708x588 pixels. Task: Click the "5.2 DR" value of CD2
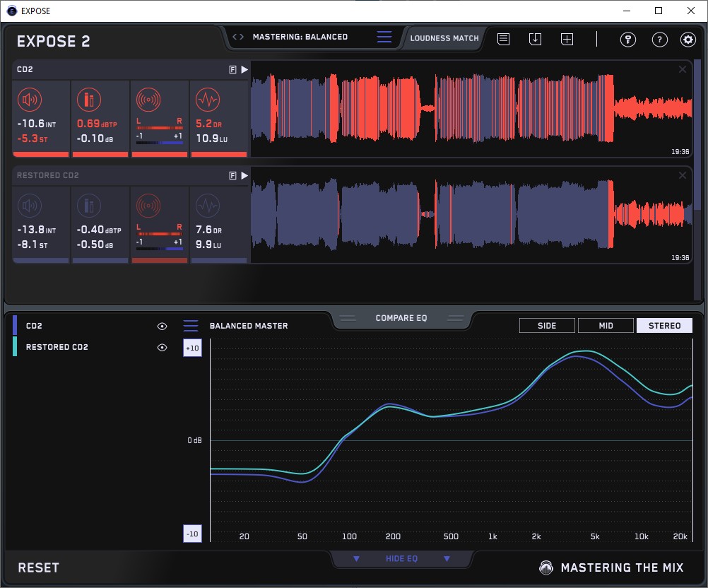208,124
